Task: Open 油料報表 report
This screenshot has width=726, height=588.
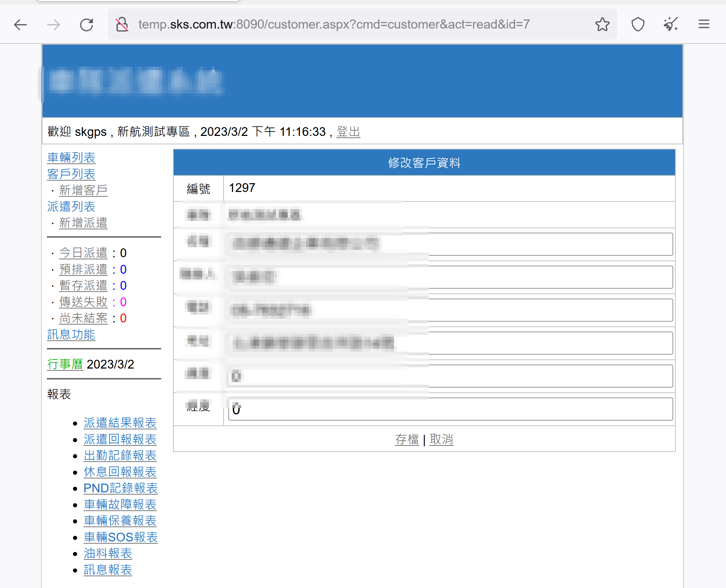Action: pos(108,553)
